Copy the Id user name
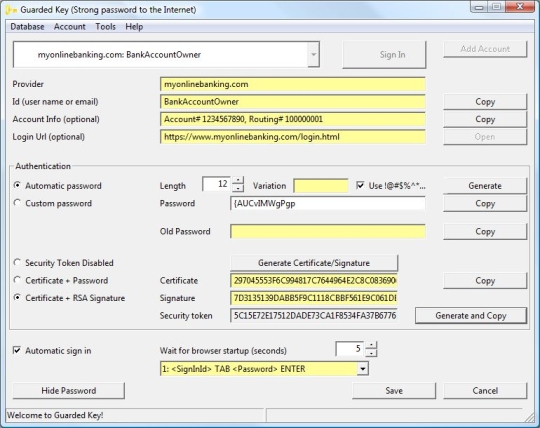Viewport: 540px width, 428px height. [x=485, y=102]
